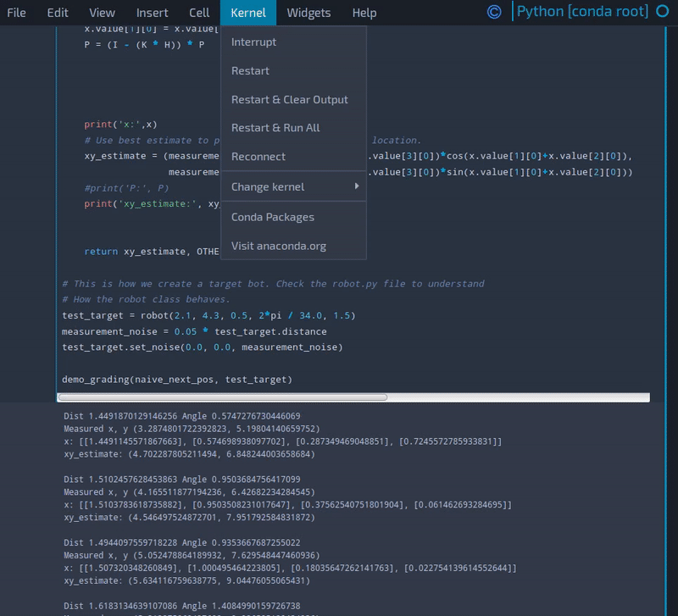The image size is (678, 616).
Task: Click output 'x: [[1.5103783618735882]' line
Action: coord(287,504)
